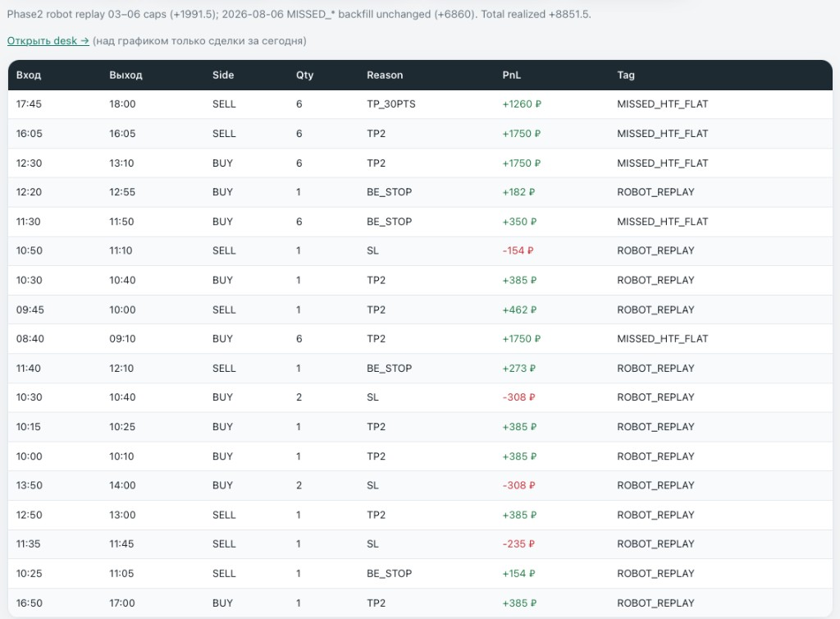Click the "11:40" entry time cell

tap(29, 368)
